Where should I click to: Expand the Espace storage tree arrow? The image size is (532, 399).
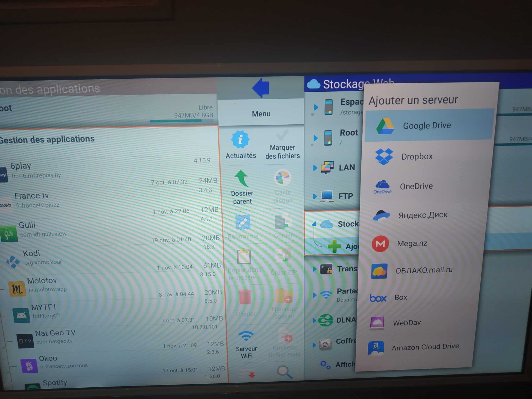coord(316,107)
